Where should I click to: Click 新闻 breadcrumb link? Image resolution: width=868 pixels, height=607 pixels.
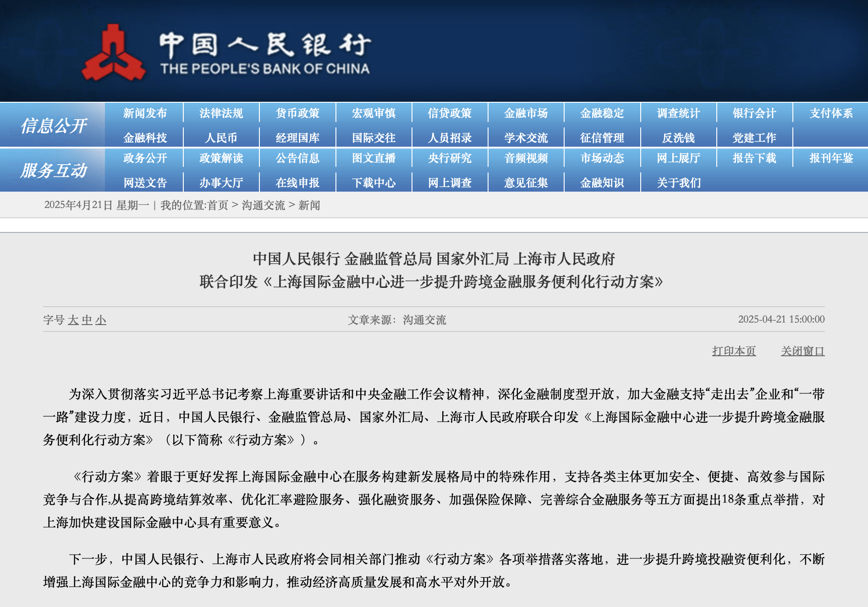pyautogui.click(x=309, y=205)
